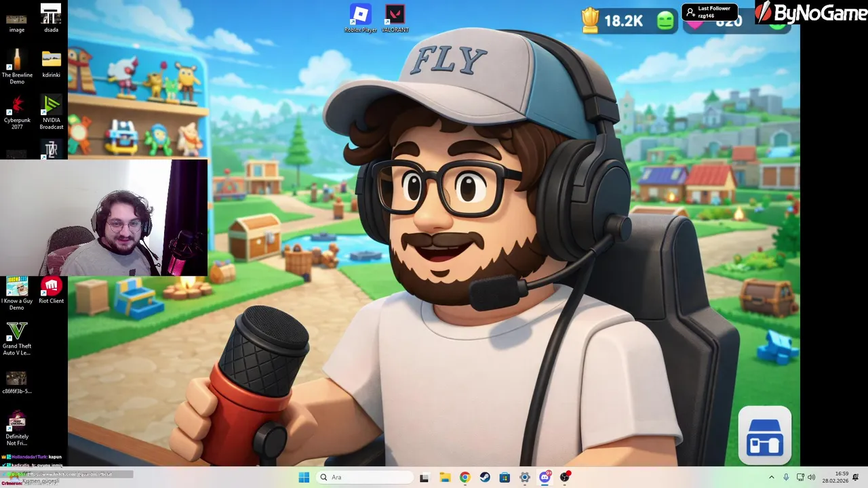The height and width of the screenshot is (488, 868).
Task: Open the 'image' desktop file
Action: pyautogui.click(x=17, y=18)
